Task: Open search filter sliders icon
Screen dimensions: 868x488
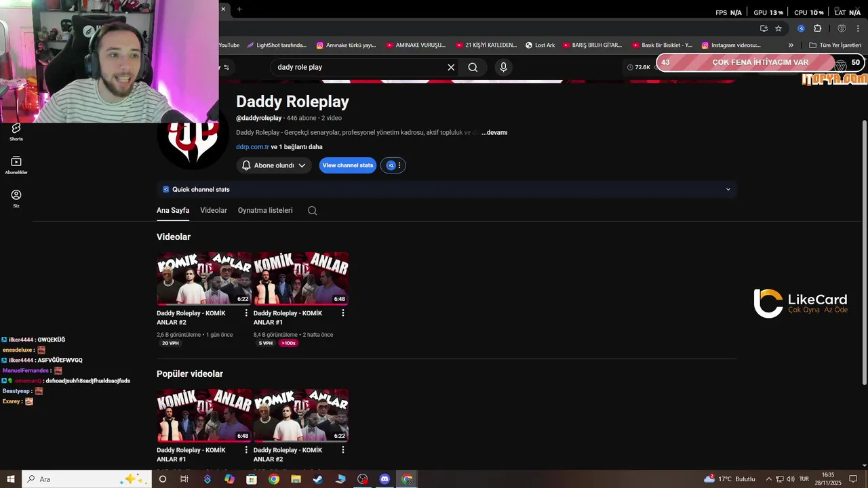Action: [226, 67]
